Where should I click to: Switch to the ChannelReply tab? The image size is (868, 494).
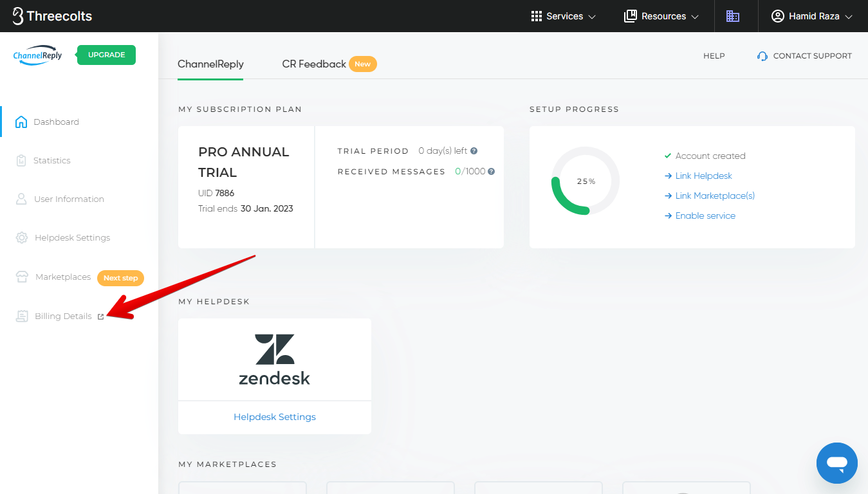(210, 64)
